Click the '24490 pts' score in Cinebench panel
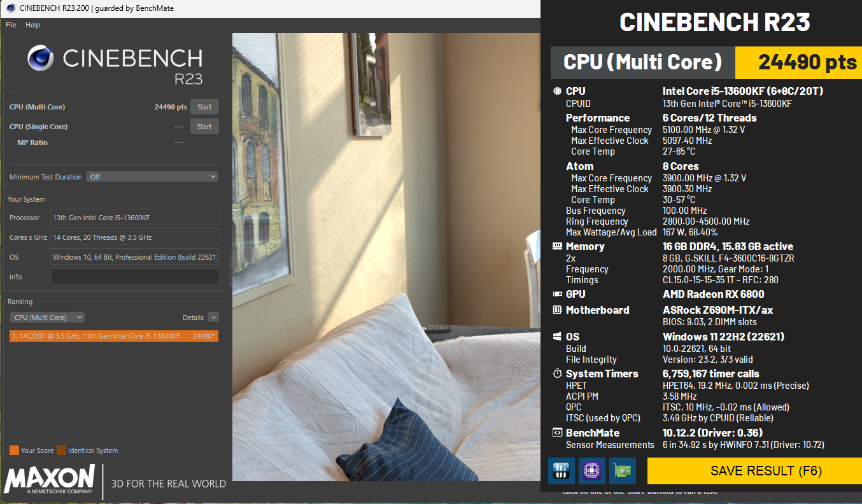The image size is (862, 504). [171, 107]
